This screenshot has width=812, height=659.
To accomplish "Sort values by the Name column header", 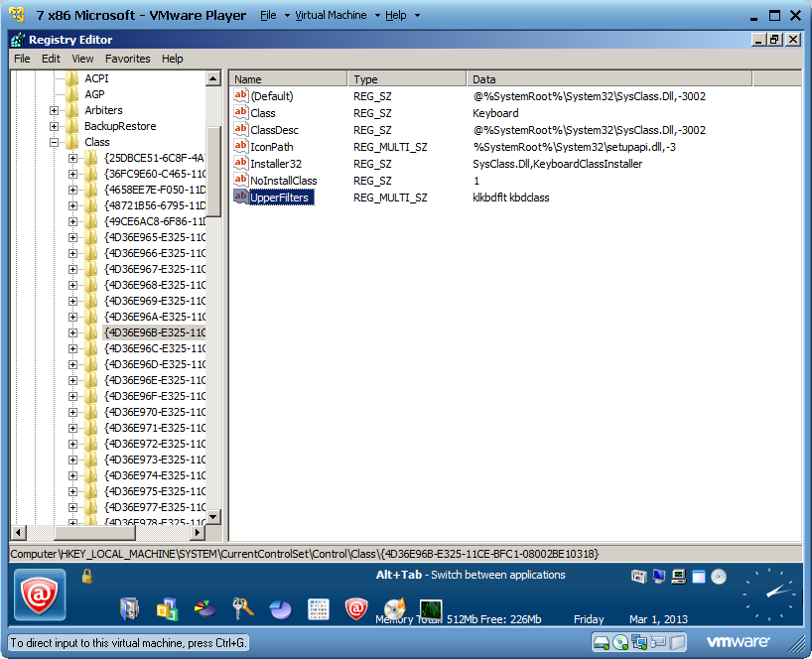I will [x=289, y=79].
